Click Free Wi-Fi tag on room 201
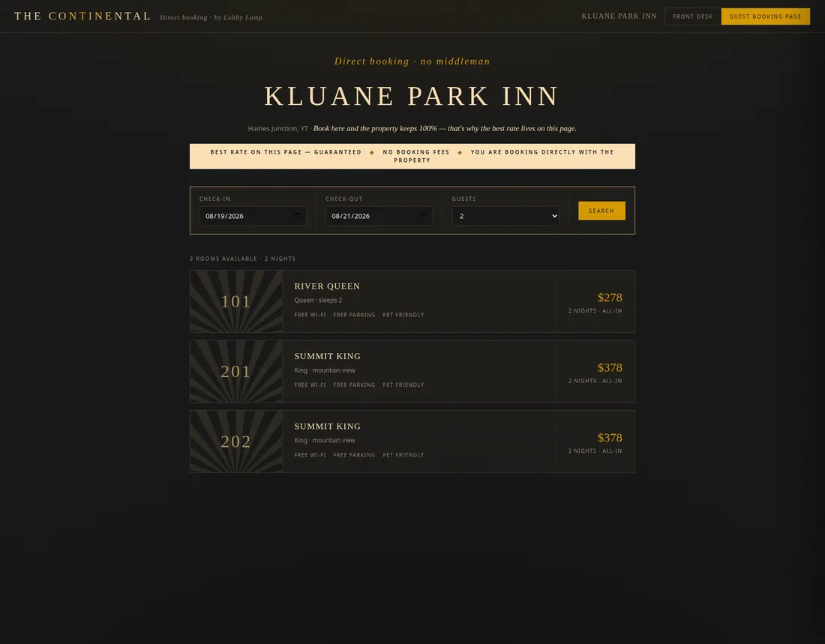Viewport: 825px width, 644px height. pos(310,385)
